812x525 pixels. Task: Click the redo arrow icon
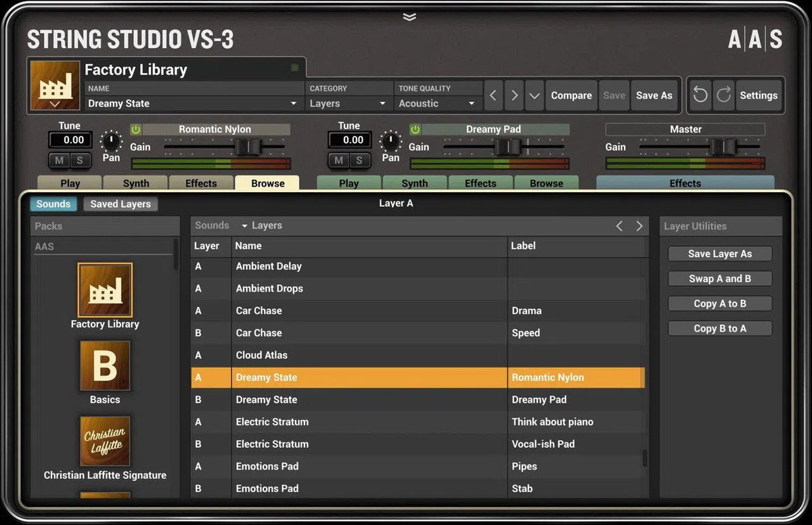coord(724,95)
